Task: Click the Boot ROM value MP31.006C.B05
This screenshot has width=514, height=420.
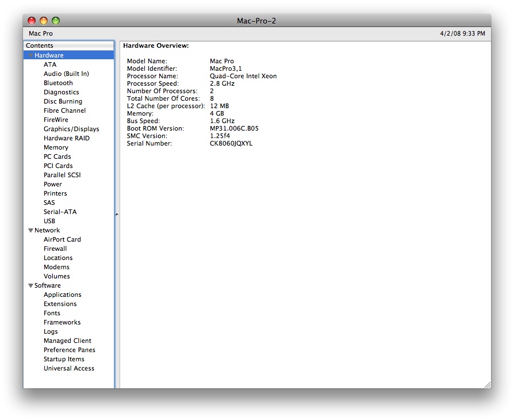Action: 234,128
